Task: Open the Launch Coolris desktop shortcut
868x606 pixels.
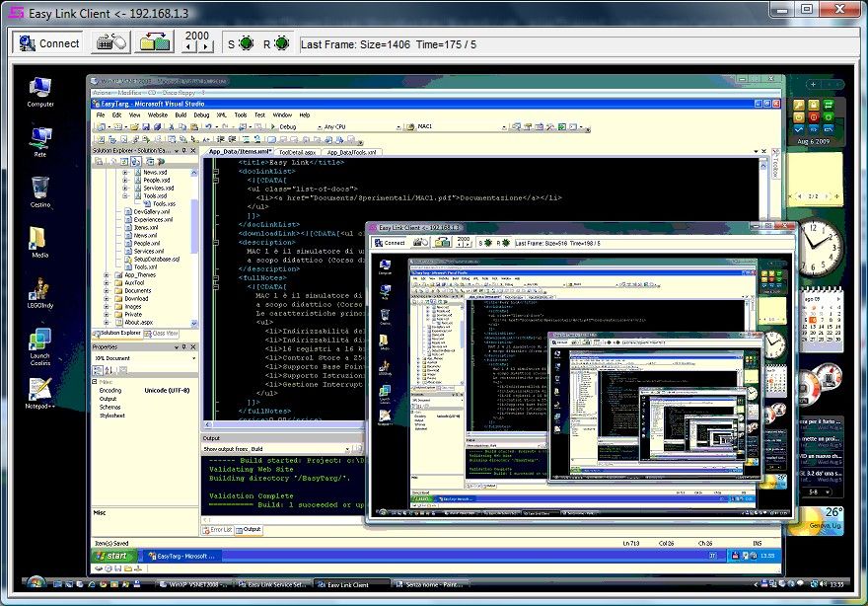Action: (39, 346)
